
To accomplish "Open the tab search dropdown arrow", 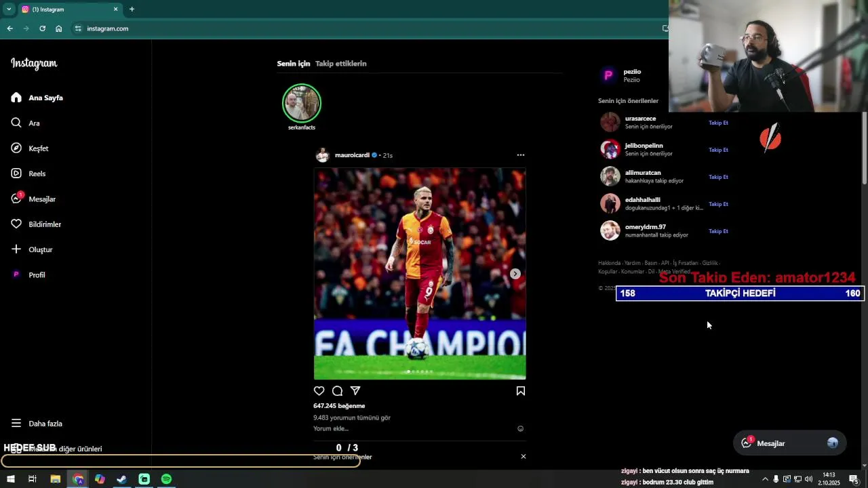I will tap(9, 9).
